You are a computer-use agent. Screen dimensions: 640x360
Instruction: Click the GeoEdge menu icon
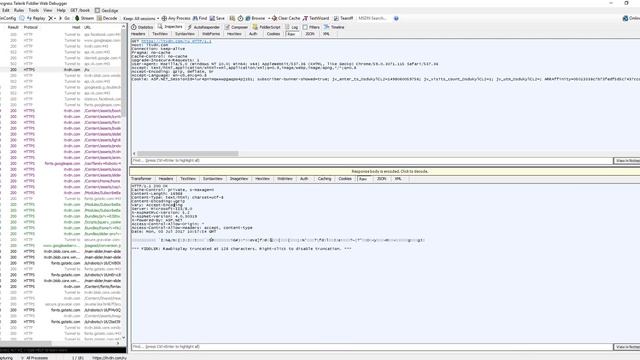(97, 10)
